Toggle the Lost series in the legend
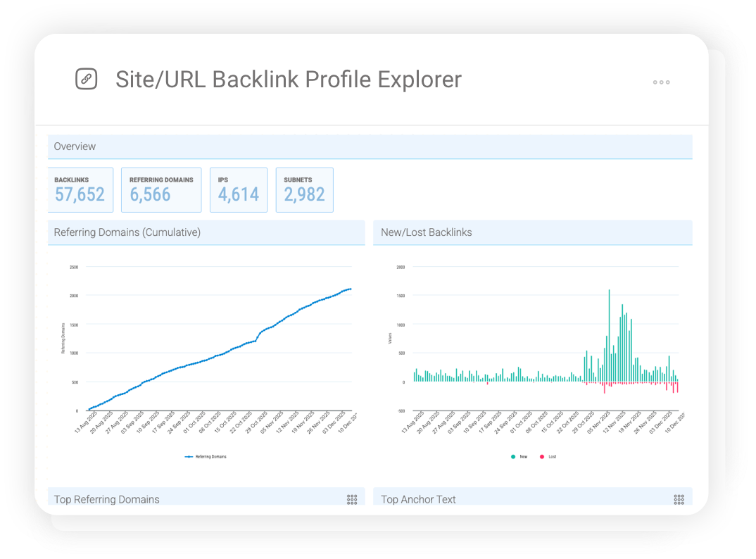Image resolution: width=756 pixels, height=559 pixels. point(547,456)
